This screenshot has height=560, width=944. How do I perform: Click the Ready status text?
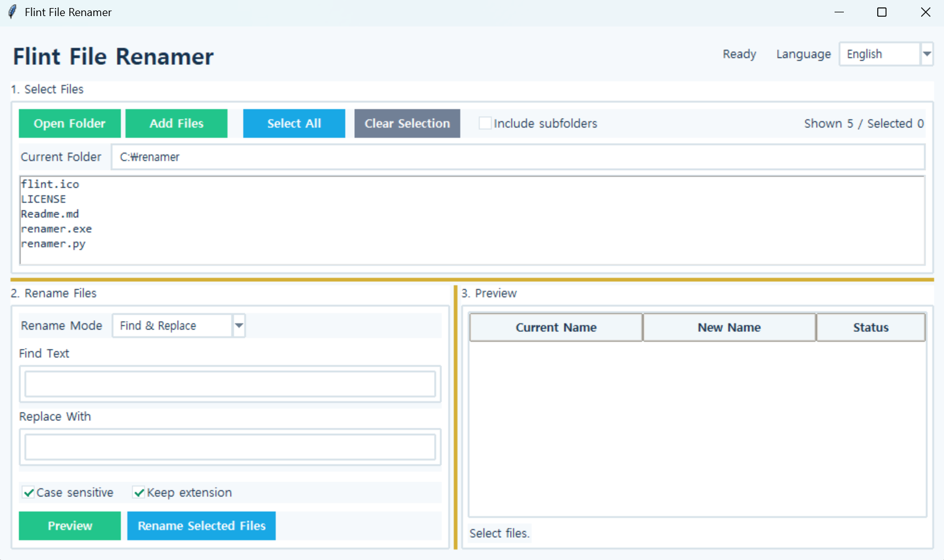(x=739, y=54)
